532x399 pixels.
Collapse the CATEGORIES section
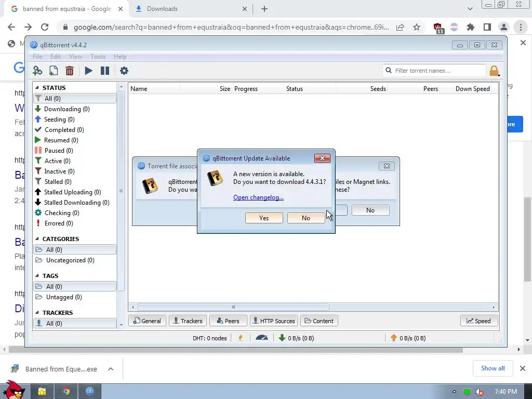pyautogui.click(x=37, y=239)
